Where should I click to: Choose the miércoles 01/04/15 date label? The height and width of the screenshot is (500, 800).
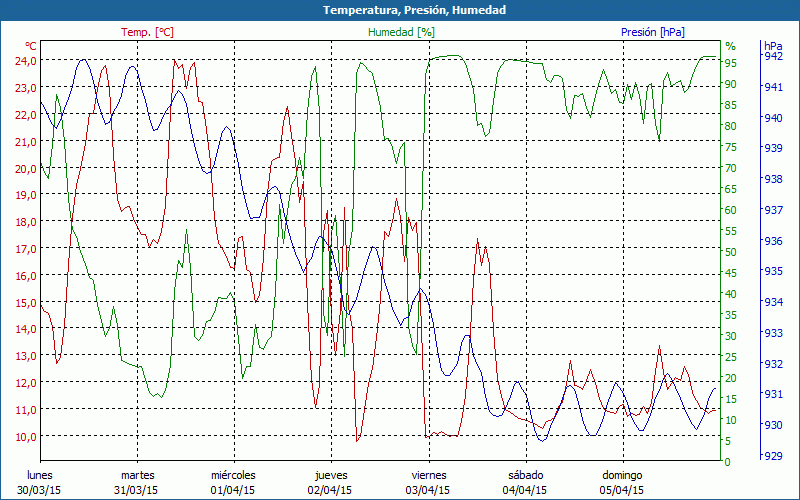coord(233,482)
